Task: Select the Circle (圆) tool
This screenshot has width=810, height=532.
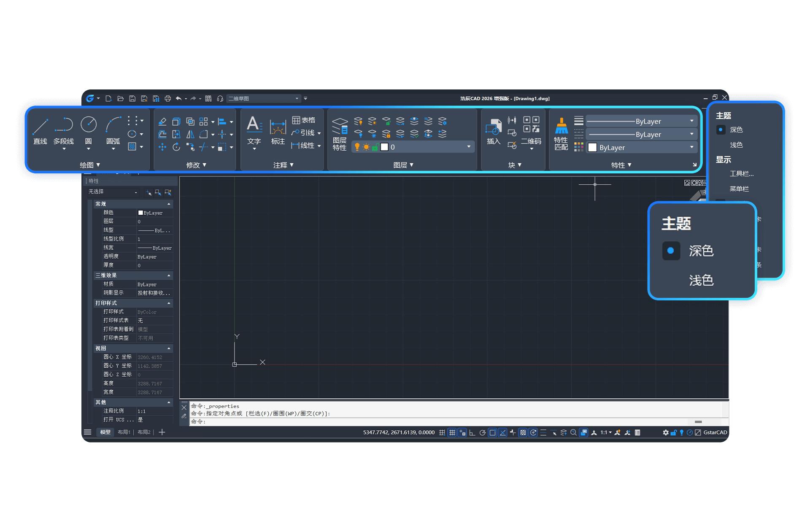Action: 89,133
